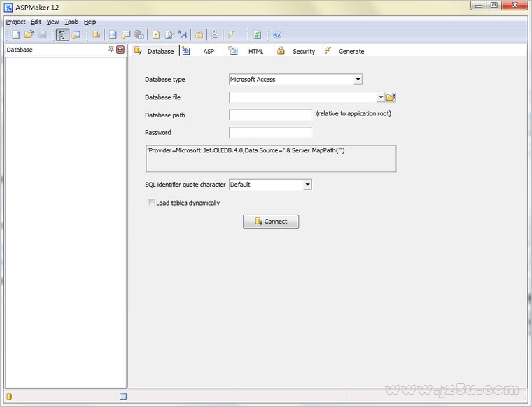Click the cylinder icon in status bar
Image resolution: width=532 pixels, height=407 pixels.
pos(9,397)
